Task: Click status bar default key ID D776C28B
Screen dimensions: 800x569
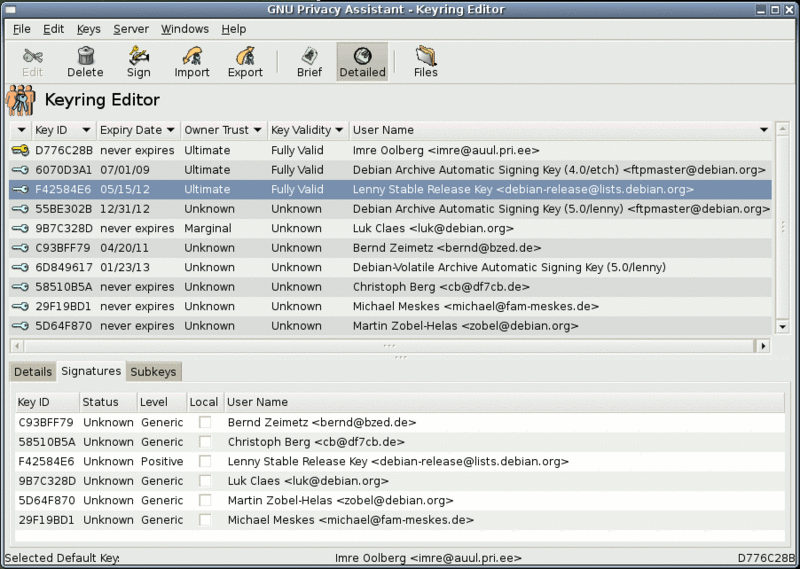Action: (x=766, y=558)
